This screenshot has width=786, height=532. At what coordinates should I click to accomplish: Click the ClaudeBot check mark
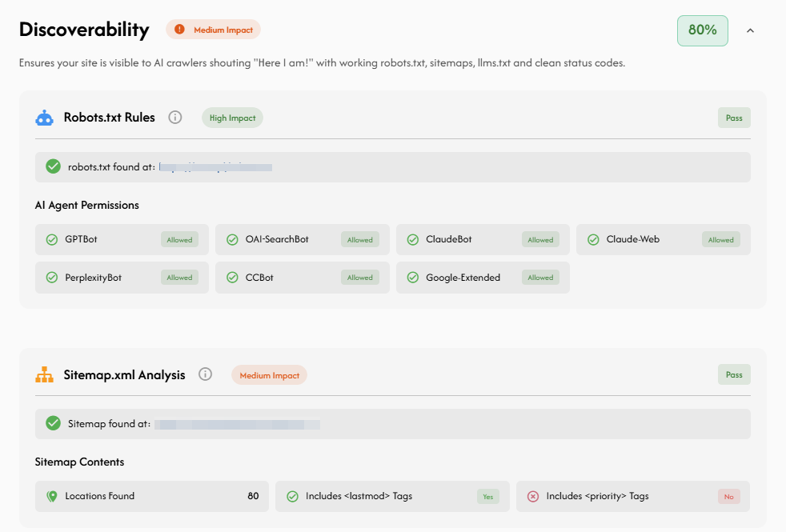tap(413, 239)
